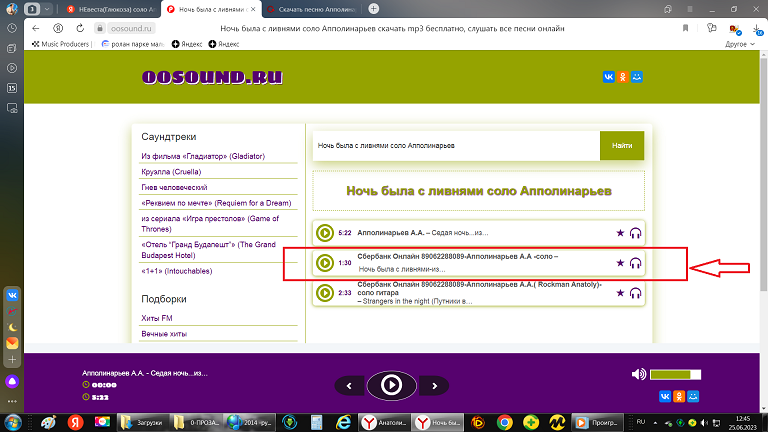Open The Grand Budapest Hotel soundtrack link

coord(209,250)
